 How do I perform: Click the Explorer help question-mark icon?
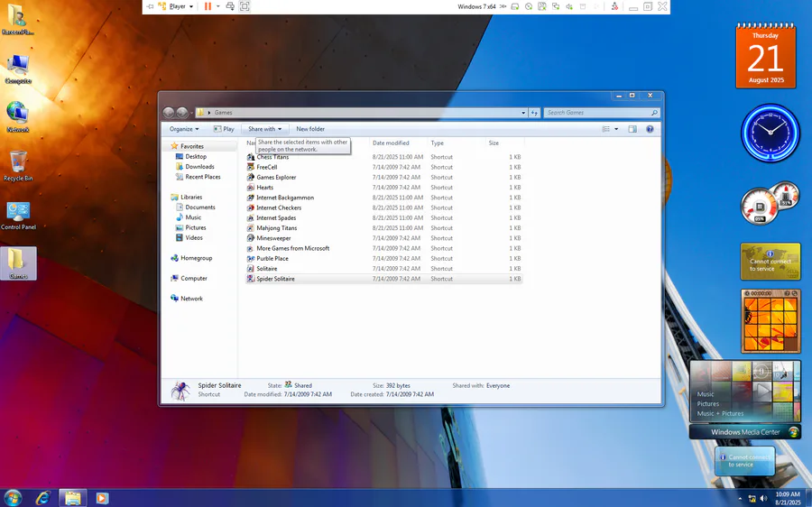click(650, 129)
